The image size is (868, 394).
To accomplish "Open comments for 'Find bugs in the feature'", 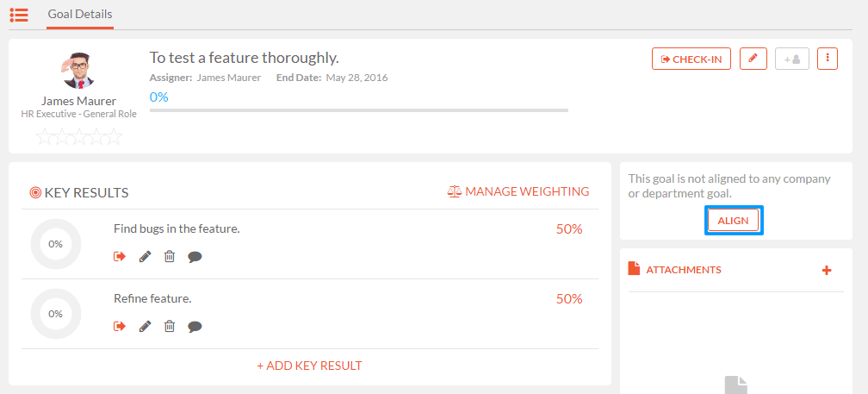I will tap(195, 257).
